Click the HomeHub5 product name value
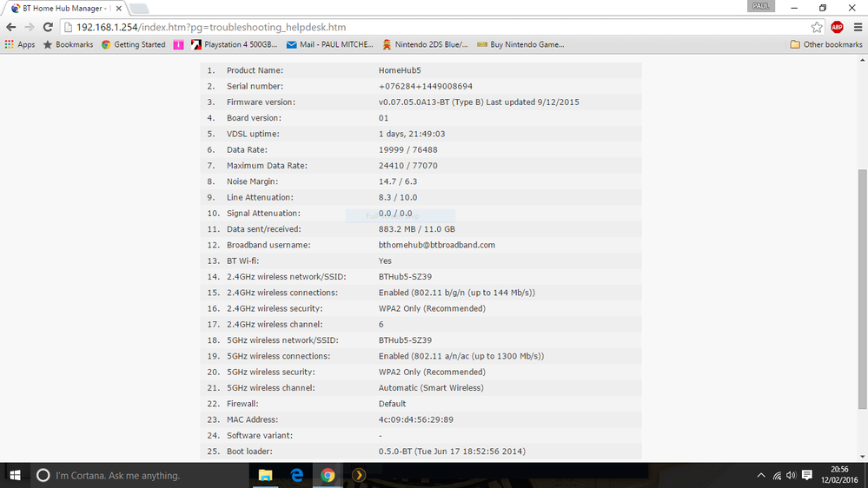 click(x=400, y=70)
